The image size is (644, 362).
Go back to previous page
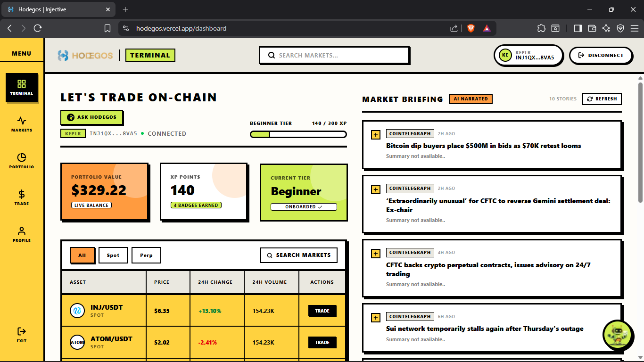[9, 28]
